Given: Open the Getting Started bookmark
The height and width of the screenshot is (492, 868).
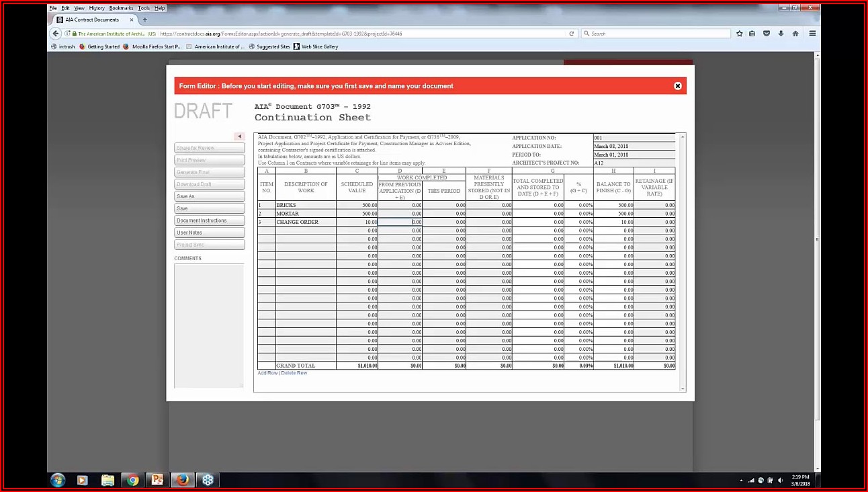Looking at the screenshot, I should tap(99, 47).
